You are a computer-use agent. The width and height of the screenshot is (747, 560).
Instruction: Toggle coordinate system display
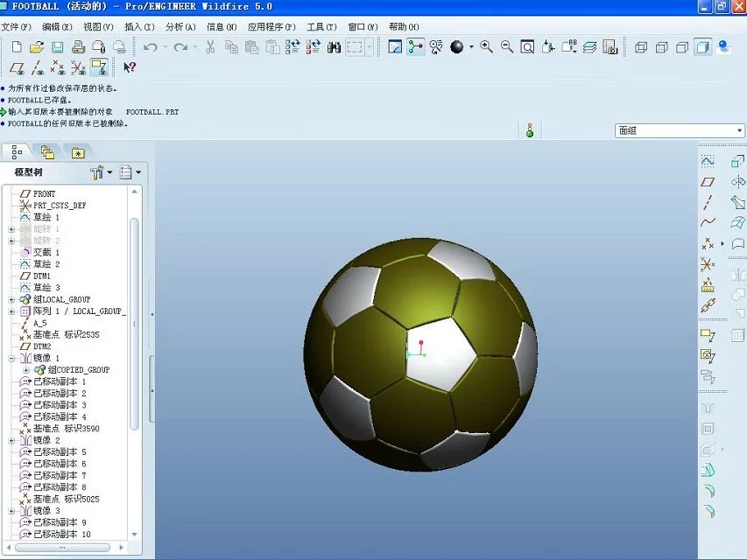tap(78, 67)
